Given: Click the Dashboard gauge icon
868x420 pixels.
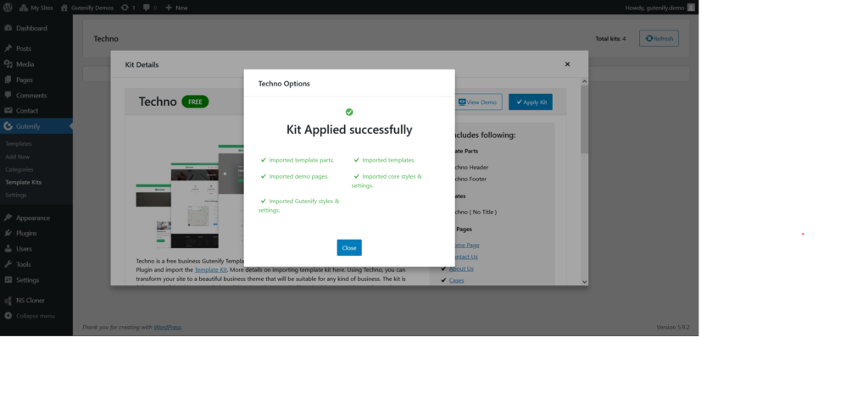Looking at the screenshot, I should pyautogui.click(x=8, y=28).
